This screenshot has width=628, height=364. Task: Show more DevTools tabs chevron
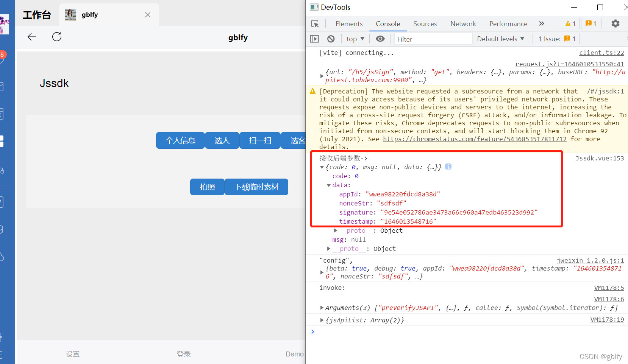(542, 23)
